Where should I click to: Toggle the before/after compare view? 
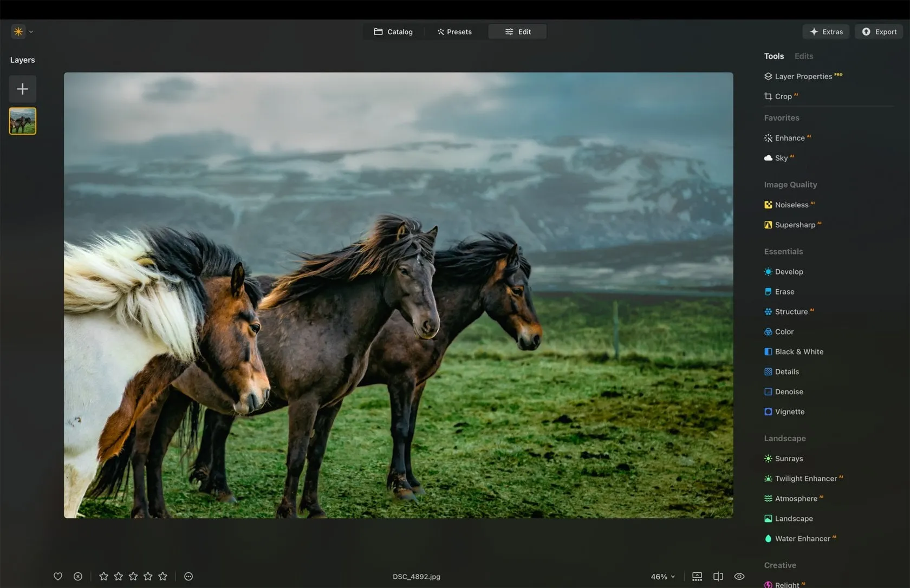tap(718, 577)
